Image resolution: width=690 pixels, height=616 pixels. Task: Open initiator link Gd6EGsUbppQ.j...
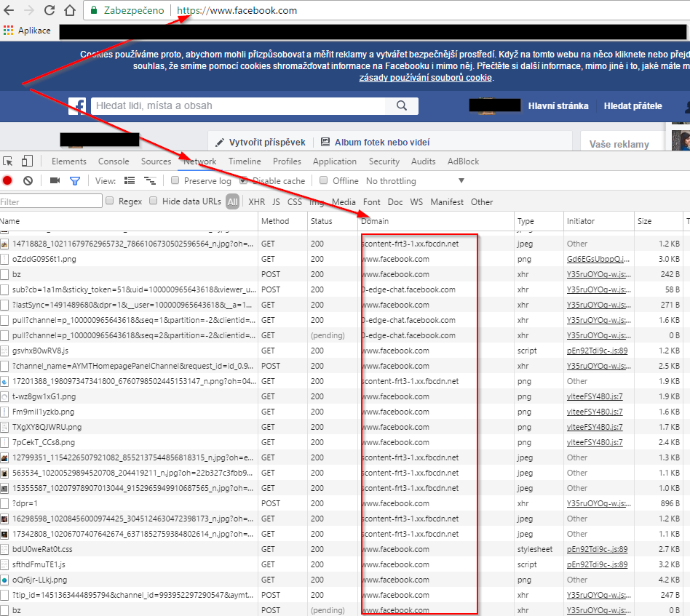click(598, 259)
